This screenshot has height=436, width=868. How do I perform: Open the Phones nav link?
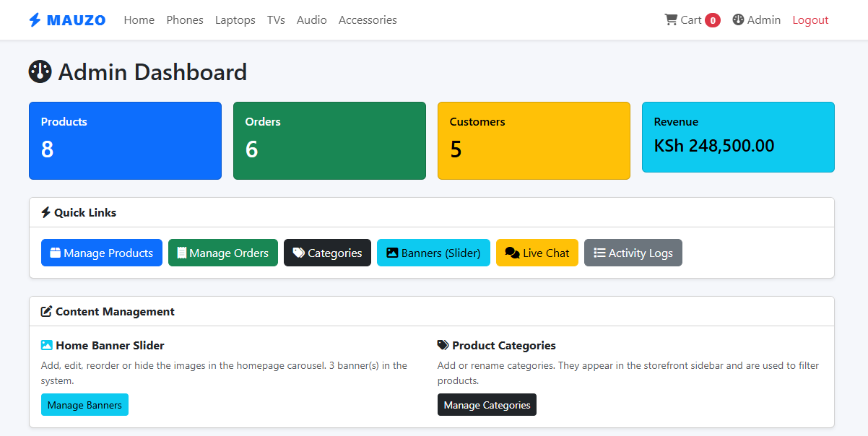pyautogui.click(x=185, y=20)
